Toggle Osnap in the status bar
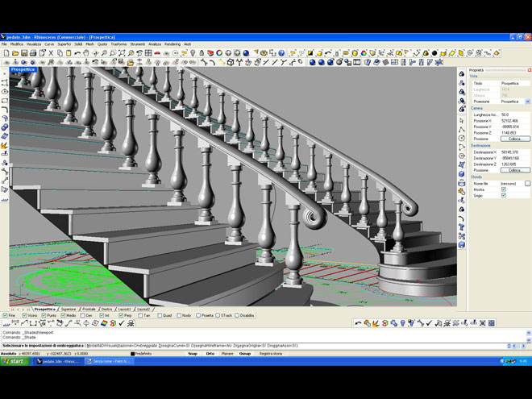 pos(245,354)
